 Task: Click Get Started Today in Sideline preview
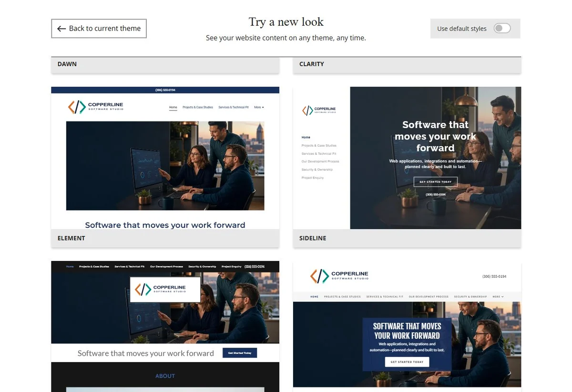coord(436,182)
